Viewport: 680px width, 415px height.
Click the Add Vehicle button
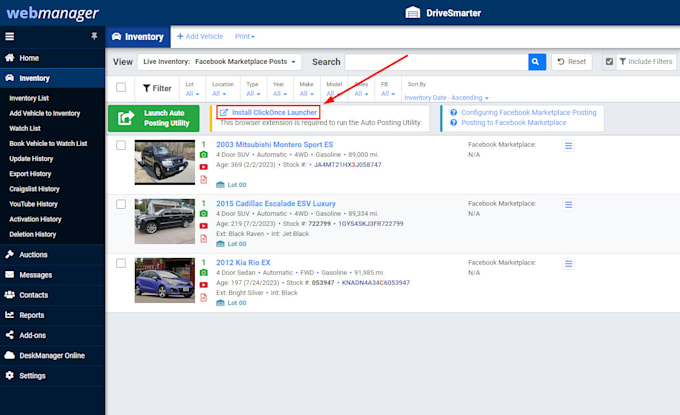point(200,36)
